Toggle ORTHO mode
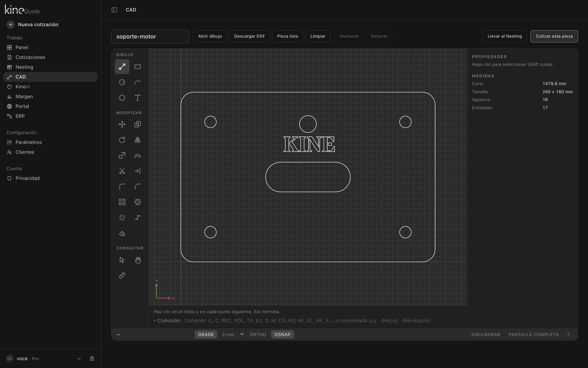Viewport: 588px width, 368px height. 258,334
